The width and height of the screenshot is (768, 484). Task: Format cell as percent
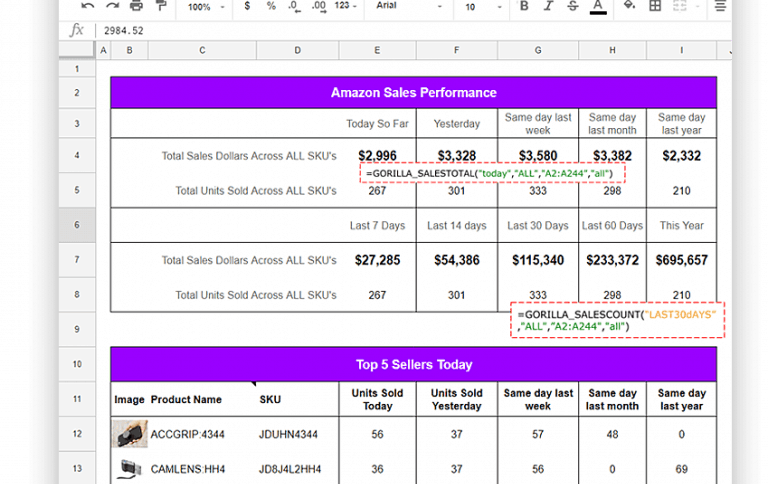(270, 6)
